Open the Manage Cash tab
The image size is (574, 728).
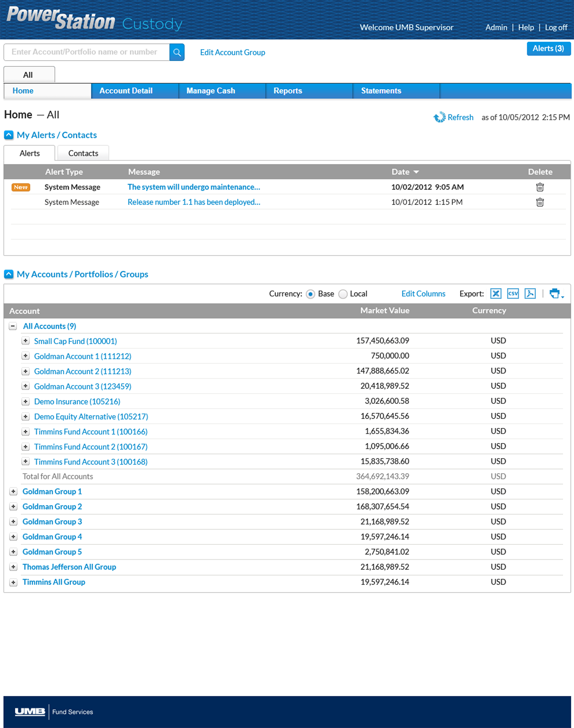click(x=211, y=91)
